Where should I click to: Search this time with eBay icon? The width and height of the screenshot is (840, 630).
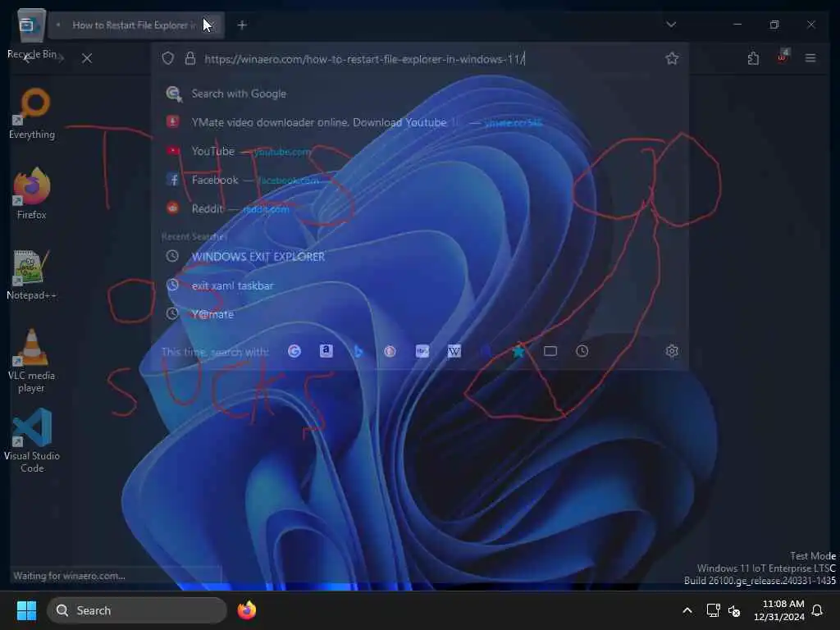click(422, 351)
